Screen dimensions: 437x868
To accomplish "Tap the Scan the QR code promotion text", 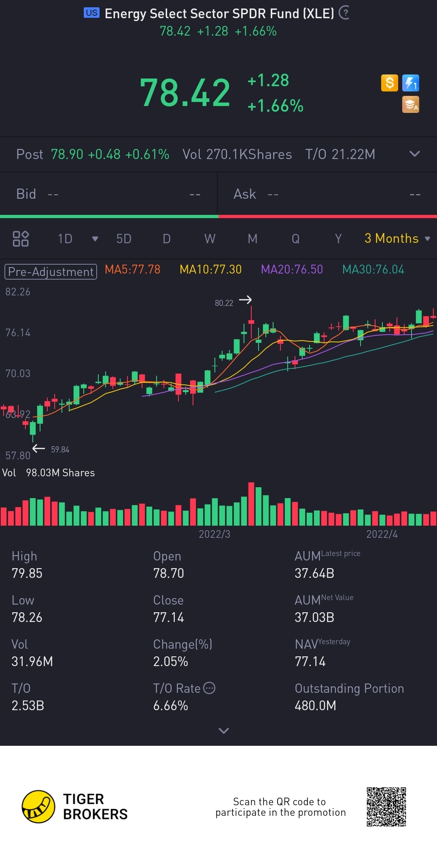I will click(281, 807).
